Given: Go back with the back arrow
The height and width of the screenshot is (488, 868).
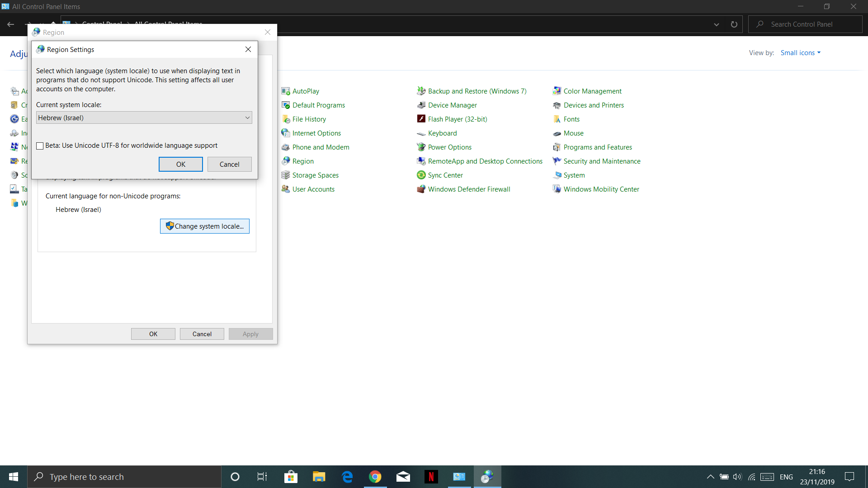Looking at the screenshot, I should tap(11, 24).
